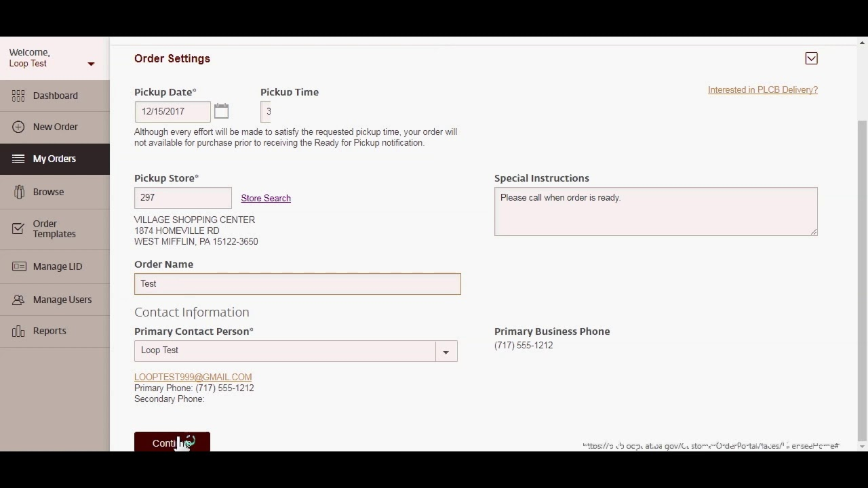Screen dimensions: 868x488
Task: Open the Store Search link
Action: pos(265,198)
